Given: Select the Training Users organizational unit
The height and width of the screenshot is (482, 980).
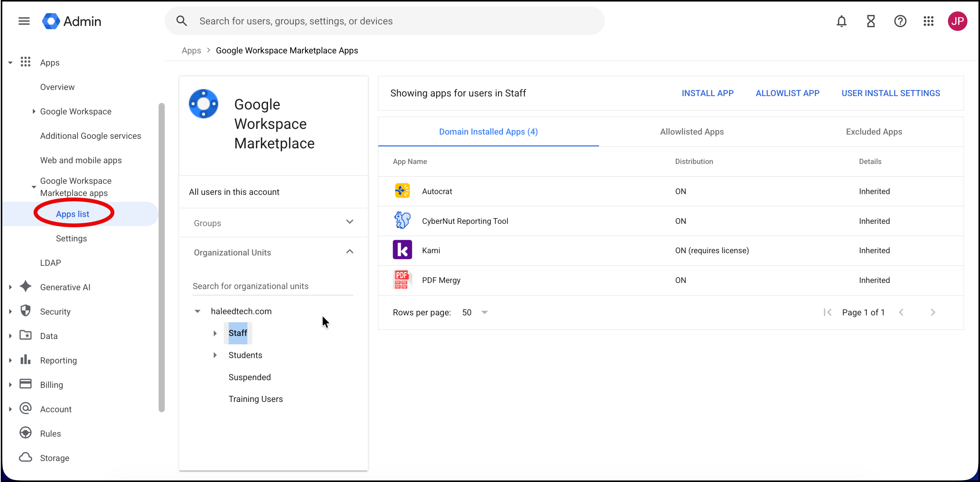Looking at the screenshot, I should click(255, 399).
